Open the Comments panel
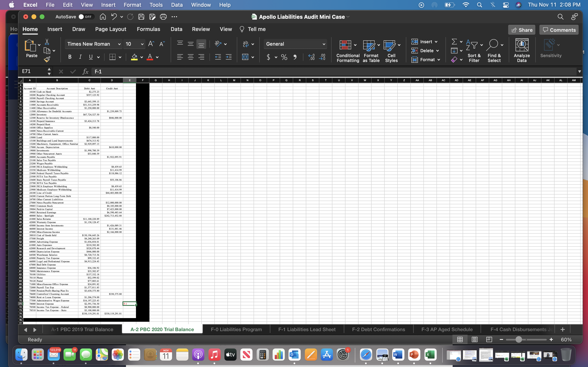The width and height of the screenshot is (588, 367). coord(559,30)
